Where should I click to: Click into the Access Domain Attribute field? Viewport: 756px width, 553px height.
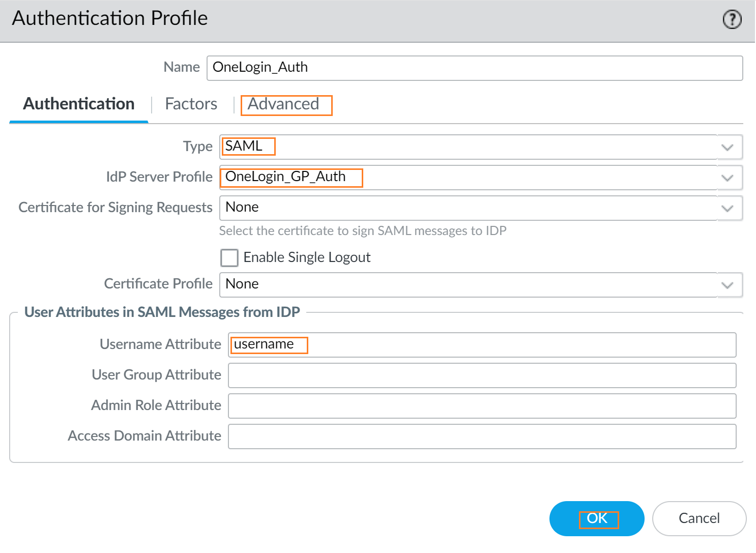point(481,436)
